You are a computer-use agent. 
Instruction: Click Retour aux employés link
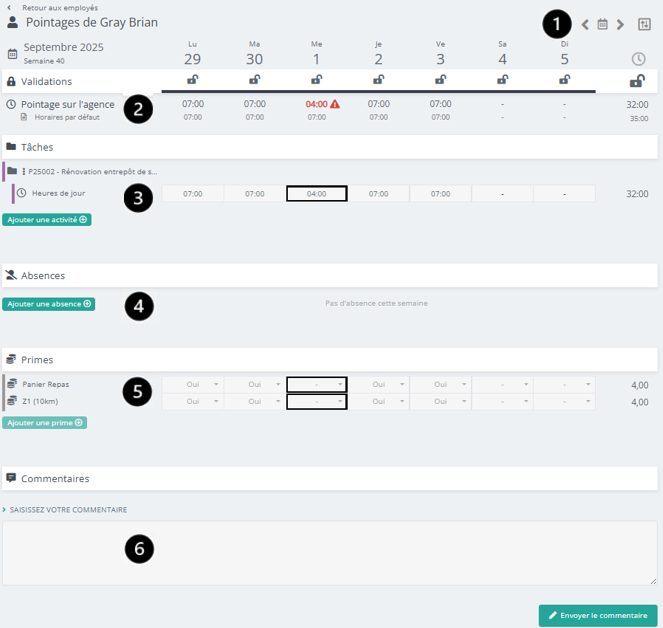coord(58,7)
